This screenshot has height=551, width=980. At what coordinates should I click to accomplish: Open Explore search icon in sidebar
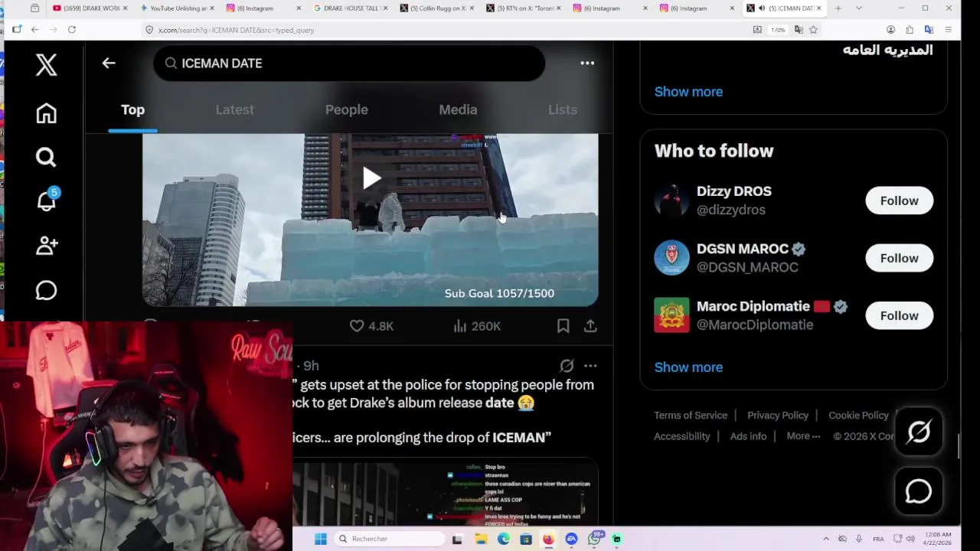(x=46, y=157)
